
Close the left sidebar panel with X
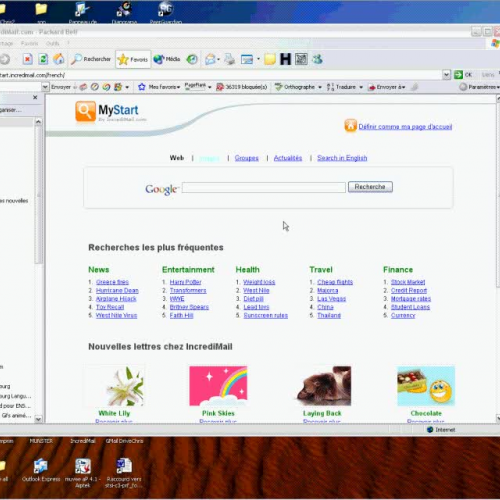point(35,97)
